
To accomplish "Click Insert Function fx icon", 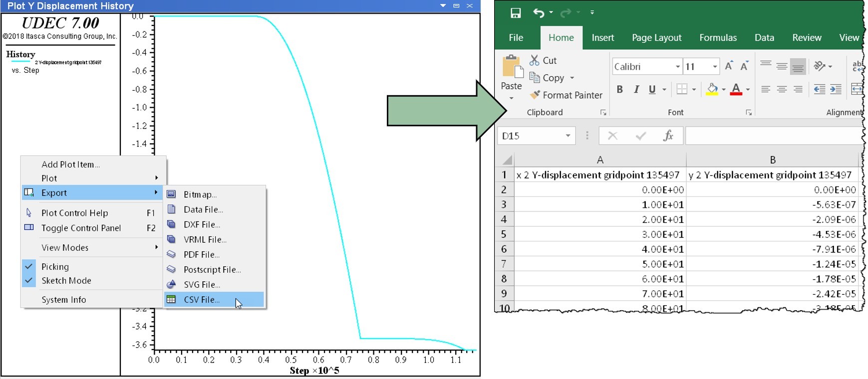I will tap(668, 135).
